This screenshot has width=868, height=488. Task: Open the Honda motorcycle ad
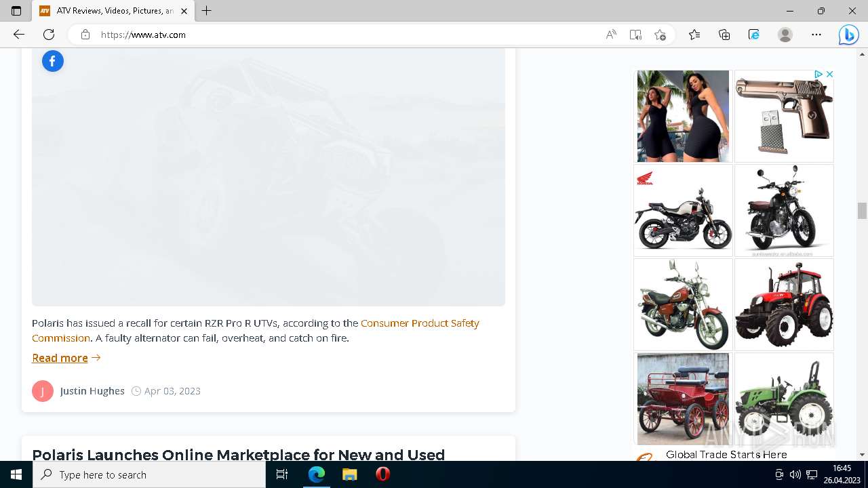(x=683, y=210)
